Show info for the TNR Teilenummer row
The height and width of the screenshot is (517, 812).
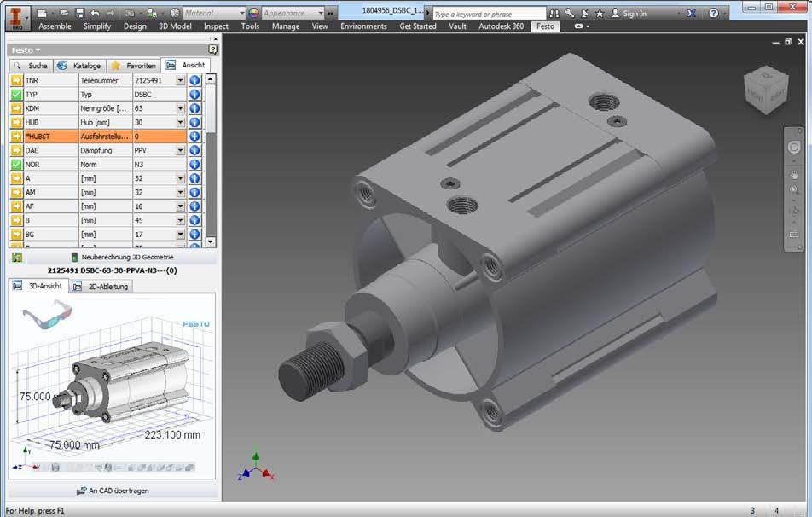point(194,80)
